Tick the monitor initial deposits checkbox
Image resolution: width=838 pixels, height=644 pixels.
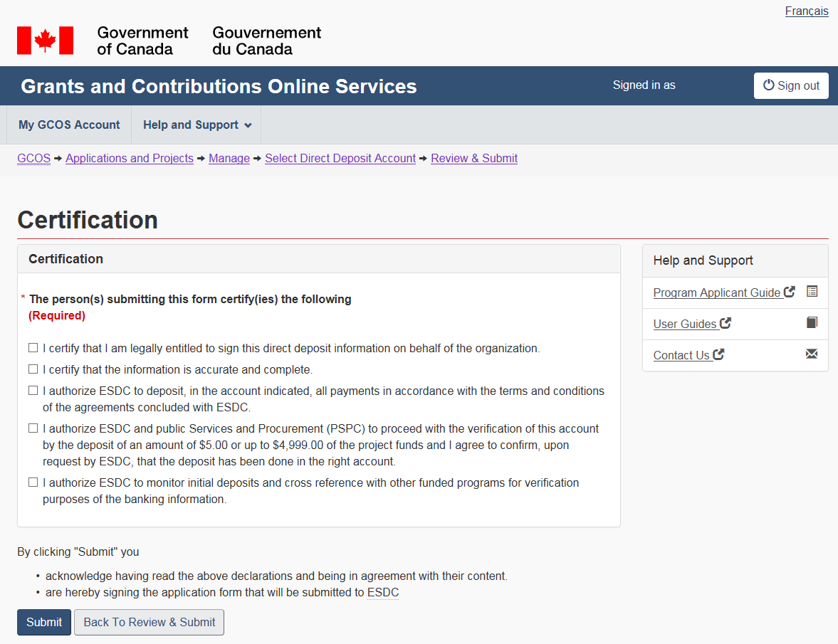(33, 482)
